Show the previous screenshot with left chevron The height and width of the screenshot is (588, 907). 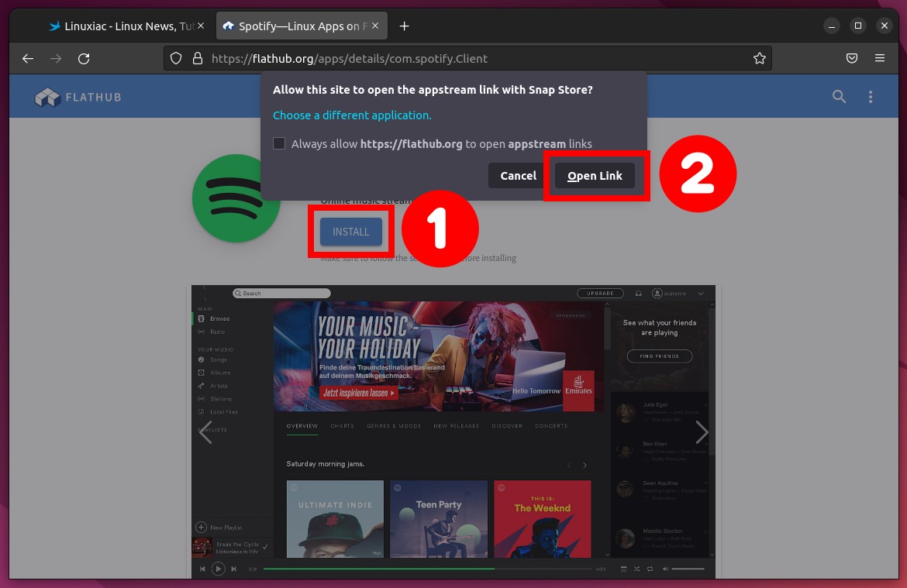(206, 432)
